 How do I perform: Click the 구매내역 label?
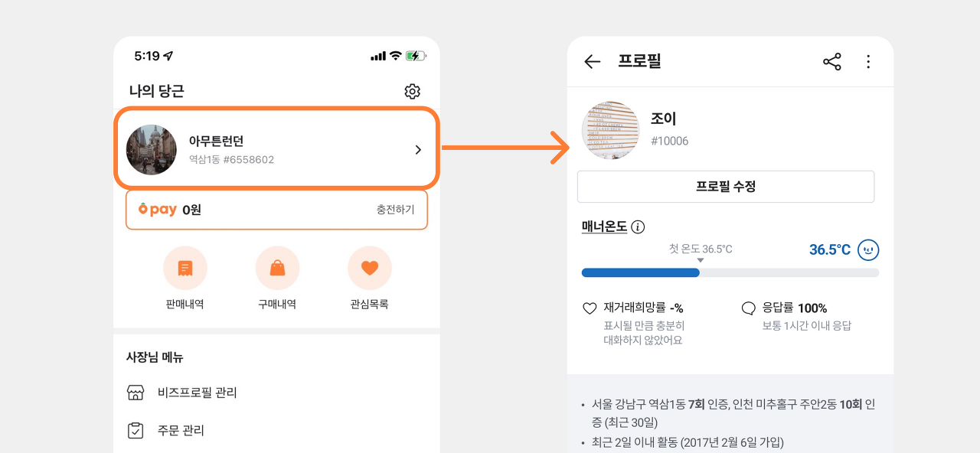click(277, 304)
